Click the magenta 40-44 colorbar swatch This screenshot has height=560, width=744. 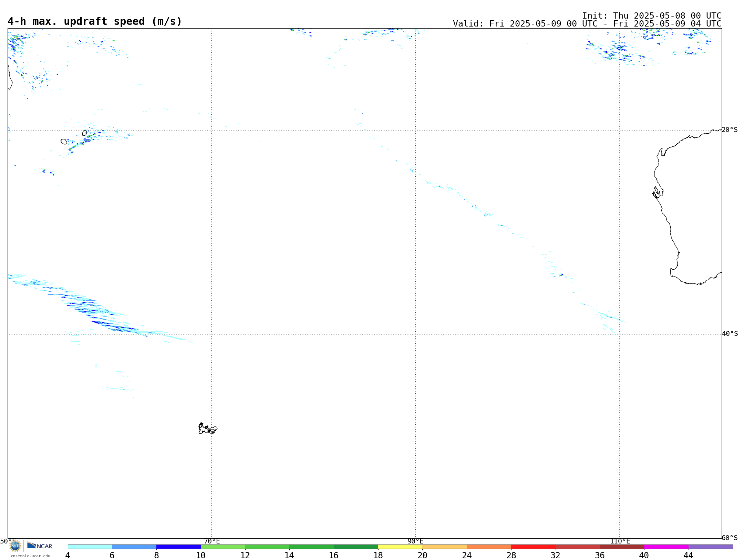(666, 547)
